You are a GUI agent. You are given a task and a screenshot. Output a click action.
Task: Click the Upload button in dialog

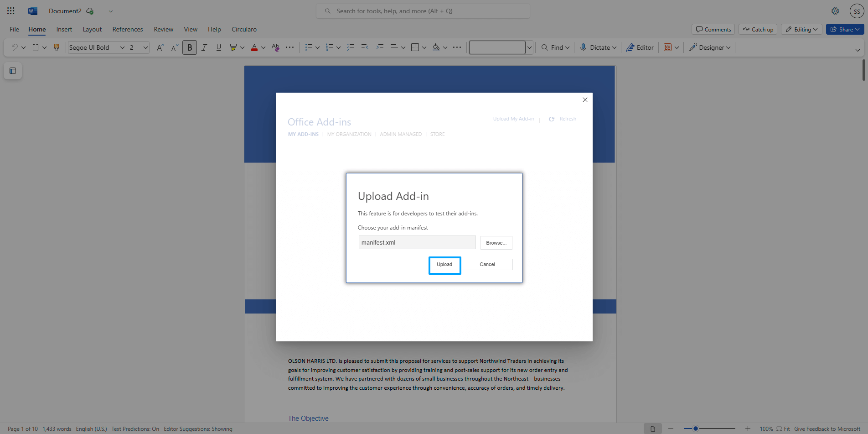click(x=444, y=265)
